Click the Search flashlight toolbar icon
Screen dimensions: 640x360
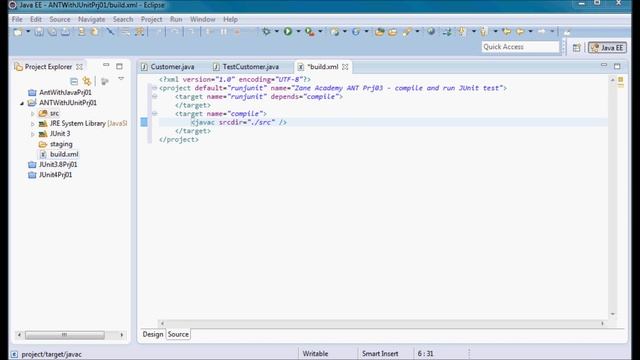pos(407,31)
